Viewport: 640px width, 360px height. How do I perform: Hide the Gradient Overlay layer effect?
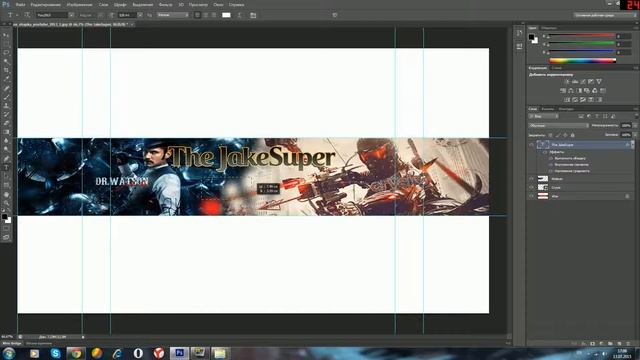(551, 171)
